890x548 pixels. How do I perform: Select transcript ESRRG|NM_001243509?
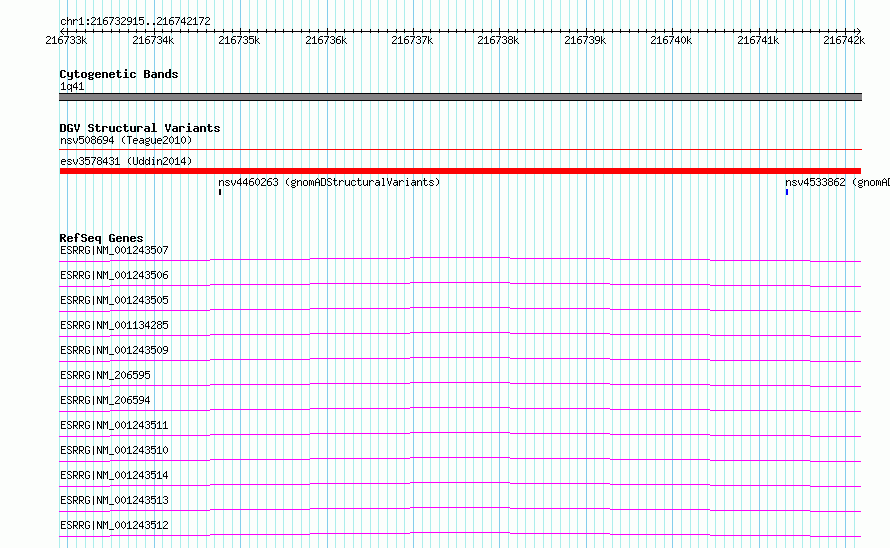tap(114, 350)
